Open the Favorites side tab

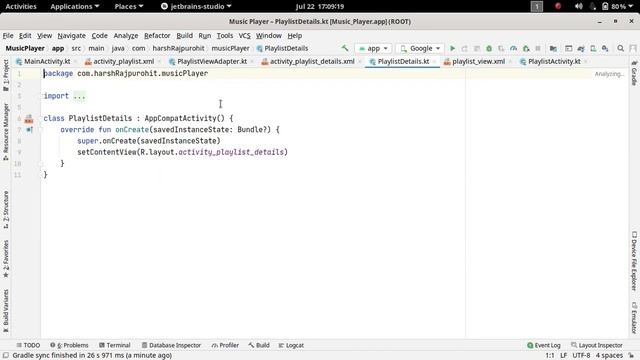click(6, 259)
